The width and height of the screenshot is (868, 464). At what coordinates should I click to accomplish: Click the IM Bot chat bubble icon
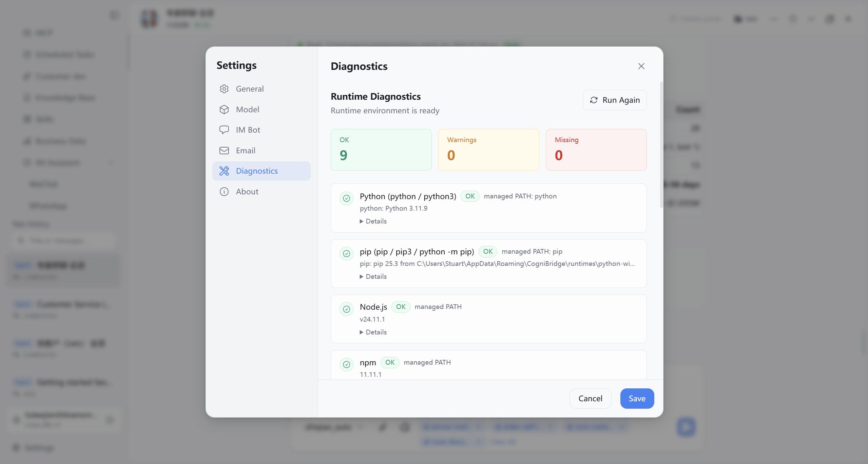pos(224,130)
